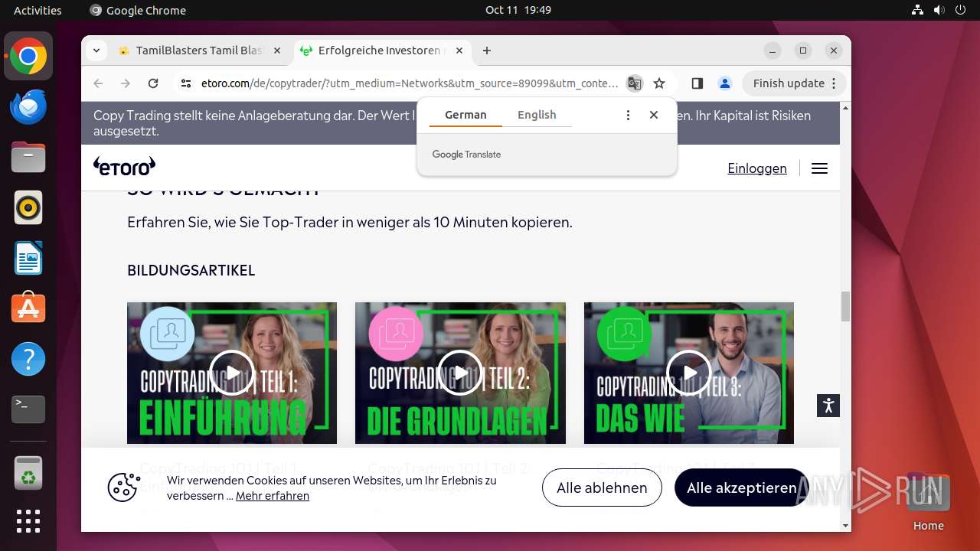Viewport: 980px width, 551px height.
Task: Open Google Chrome from the dock
Action: pos(28,56)
